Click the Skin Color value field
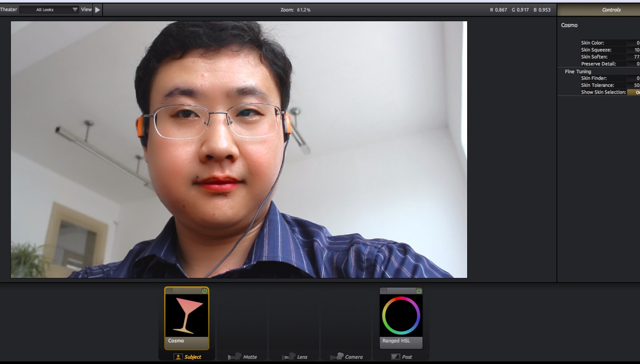This screenshot has height=364, width=640. pyautogui.click(x=634, y=43)
